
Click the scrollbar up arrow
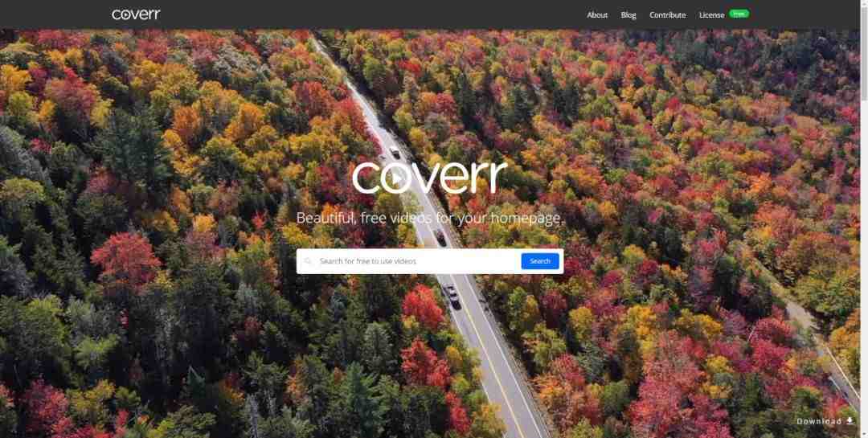click(863, 3)
